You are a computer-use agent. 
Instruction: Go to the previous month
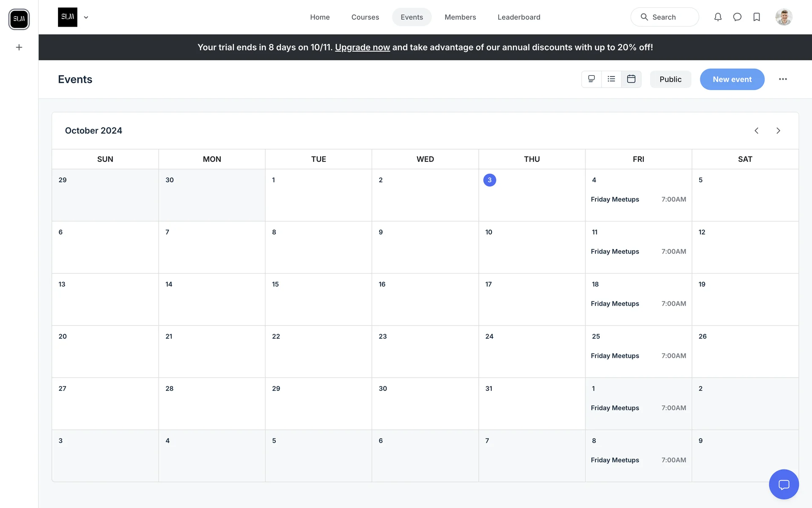[x=757, y=130]
